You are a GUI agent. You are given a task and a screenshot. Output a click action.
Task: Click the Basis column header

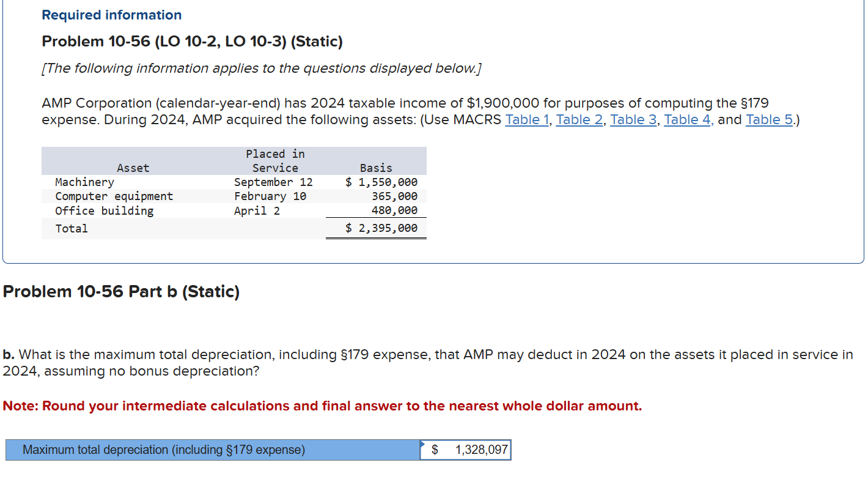tap(375, 167)
